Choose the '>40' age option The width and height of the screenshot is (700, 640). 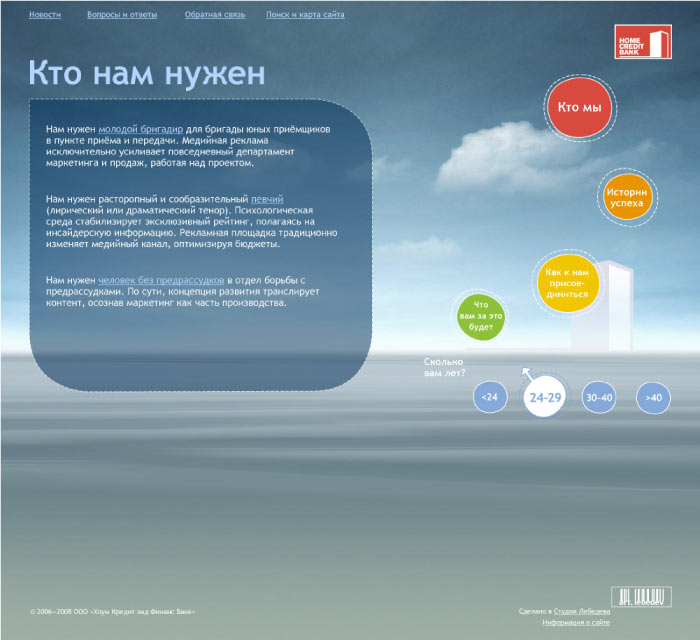pos(654,397)
